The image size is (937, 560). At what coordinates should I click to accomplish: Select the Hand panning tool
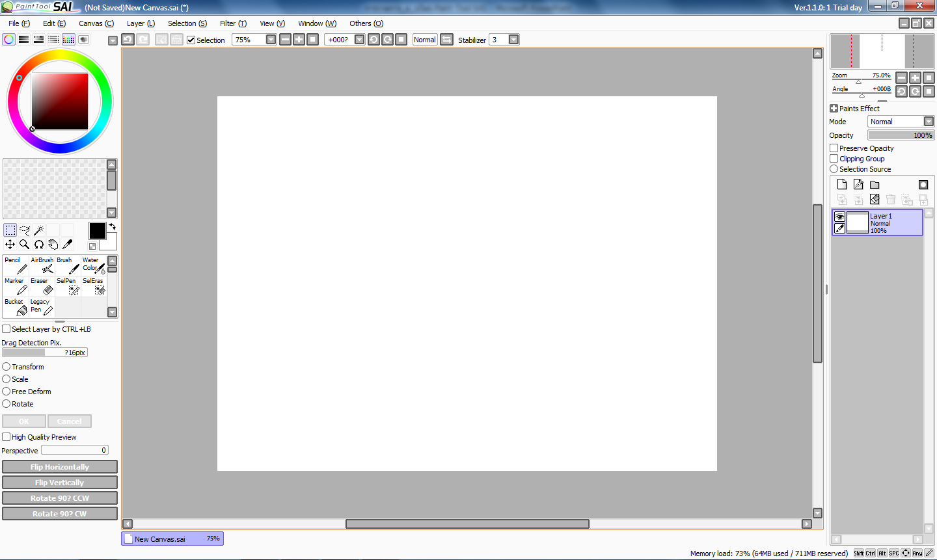pyautogui.click(x=53, y=244)
